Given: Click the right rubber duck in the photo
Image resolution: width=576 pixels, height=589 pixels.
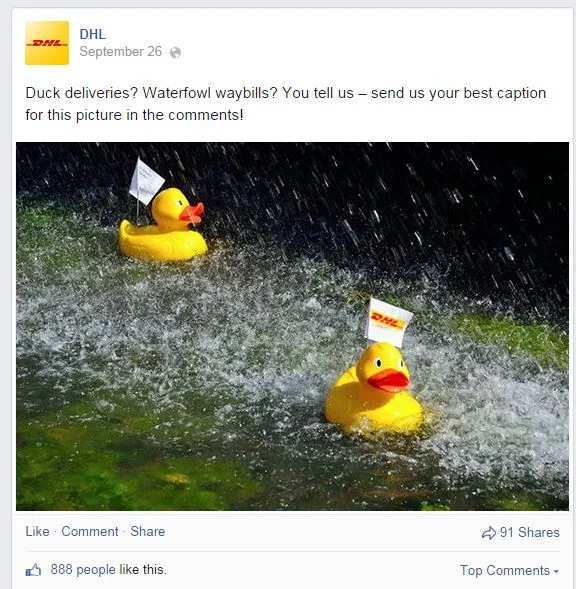Looking at the screenshot, I should [374, 389].
